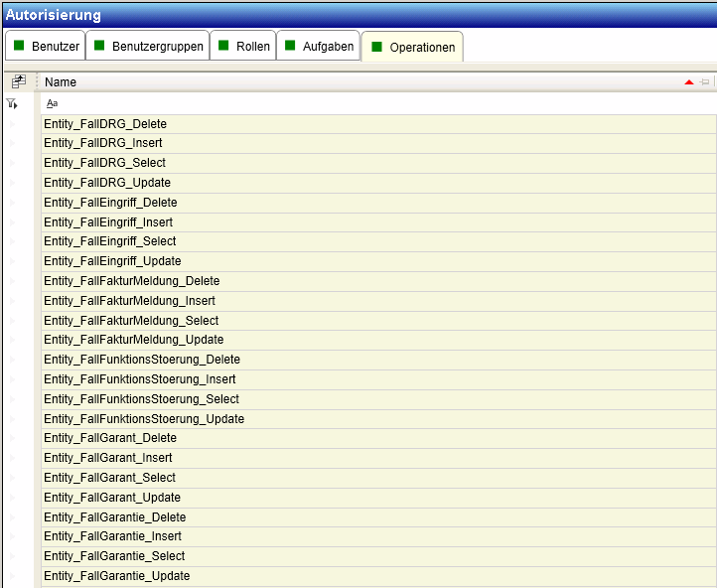Click the green icon on Operationen tab

click(376, 47)
